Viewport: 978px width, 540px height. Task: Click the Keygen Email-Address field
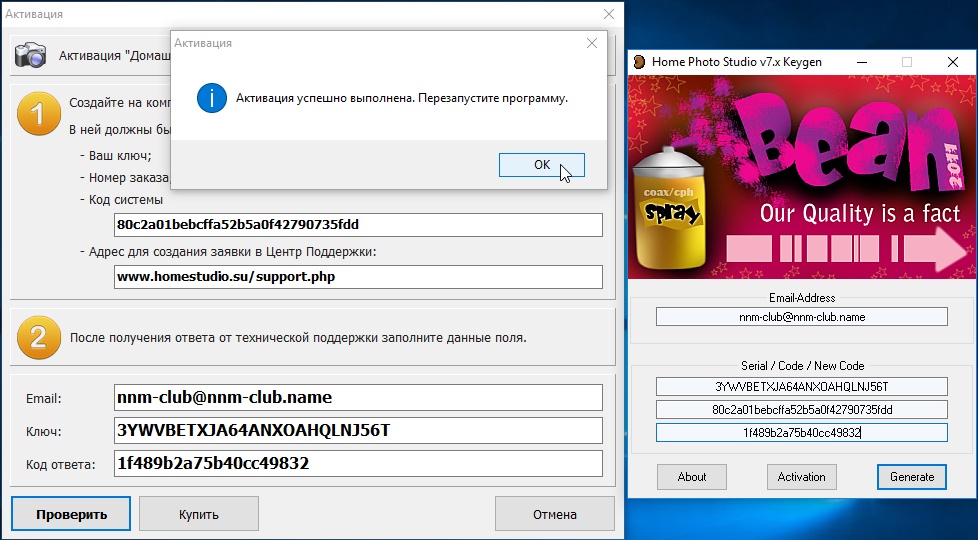click(x=801, y=317)
